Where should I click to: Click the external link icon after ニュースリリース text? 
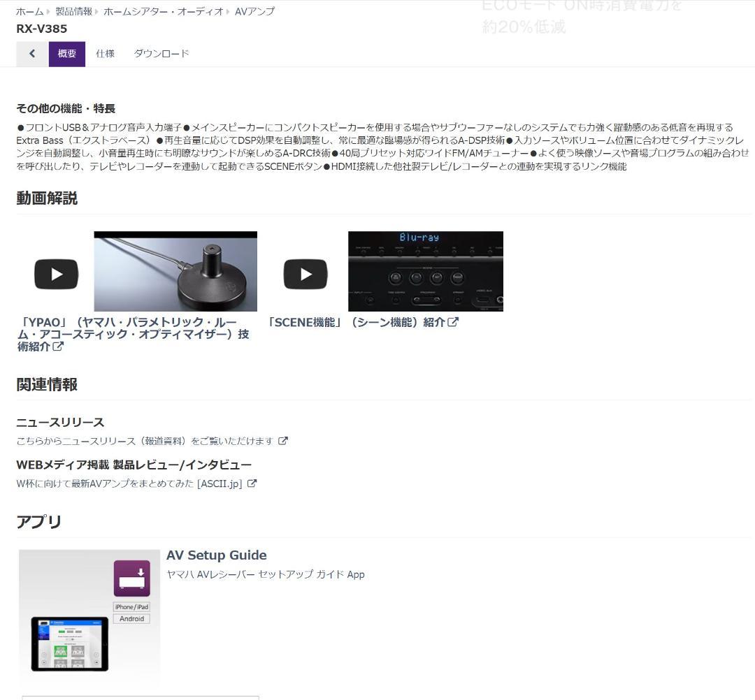(282, 440)
